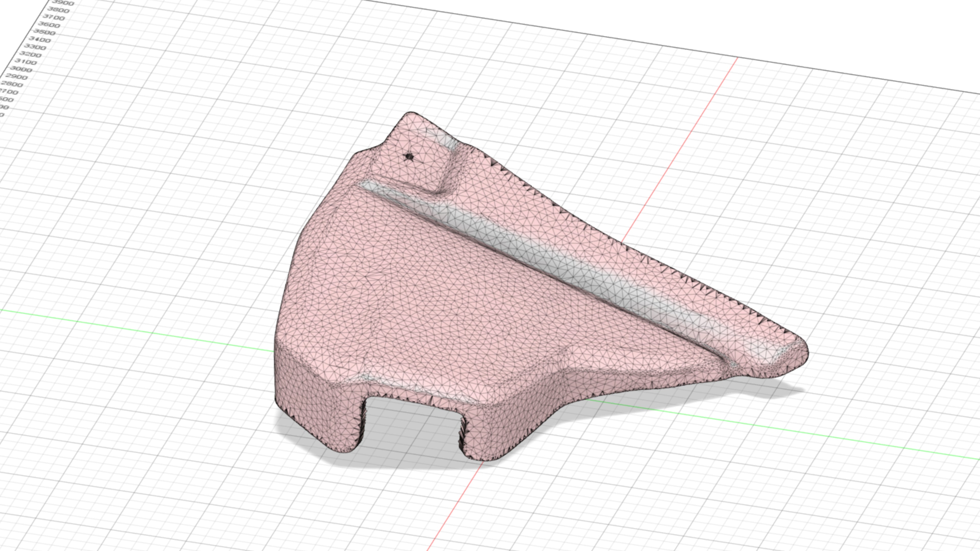Screen dimensions: 980x551
Task: Click the 3600 grid scale label
Action: point(49,25)
